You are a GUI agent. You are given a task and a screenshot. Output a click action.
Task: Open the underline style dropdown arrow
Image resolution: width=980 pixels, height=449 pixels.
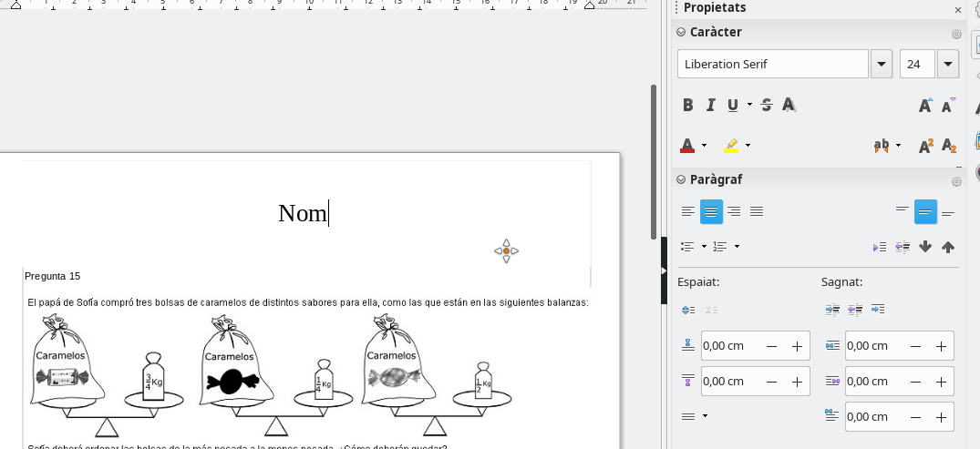(x=748, y=105)
